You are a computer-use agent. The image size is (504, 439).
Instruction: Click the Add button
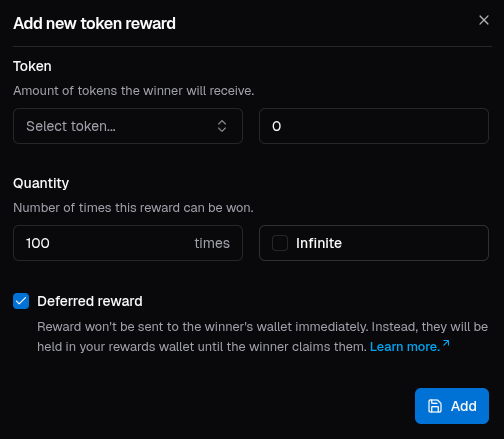(x=452, y=406)
